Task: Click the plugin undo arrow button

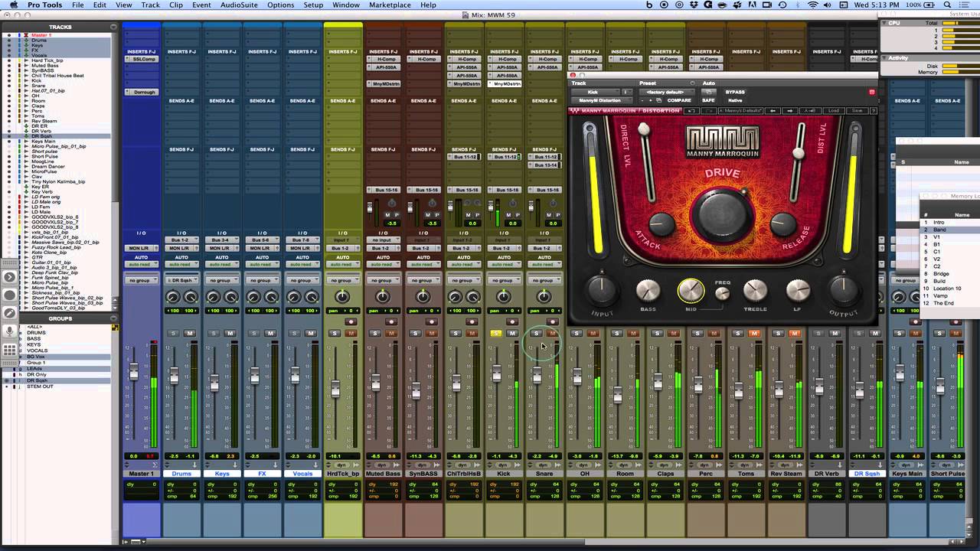Action: click(690, 111)
